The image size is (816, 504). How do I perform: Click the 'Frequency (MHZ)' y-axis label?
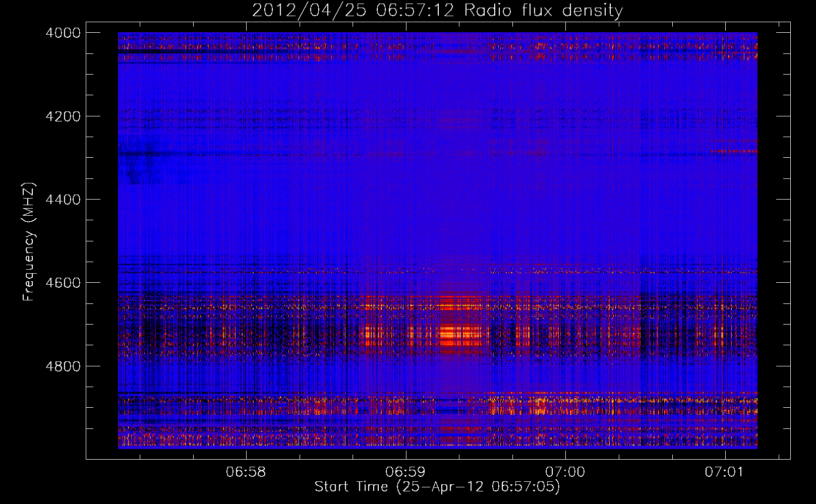(x=29, y=242)
